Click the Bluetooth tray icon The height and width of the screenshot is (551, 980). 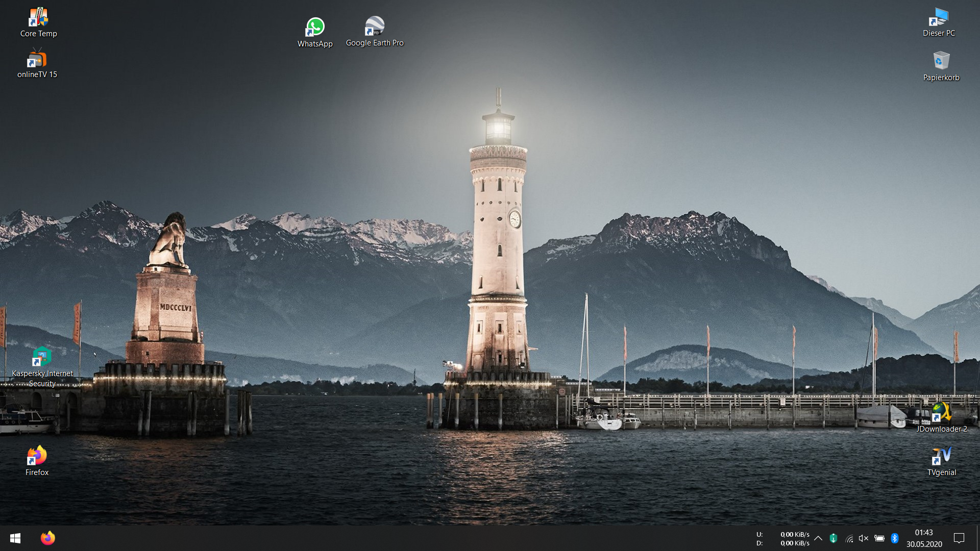(x=894, y=538)
